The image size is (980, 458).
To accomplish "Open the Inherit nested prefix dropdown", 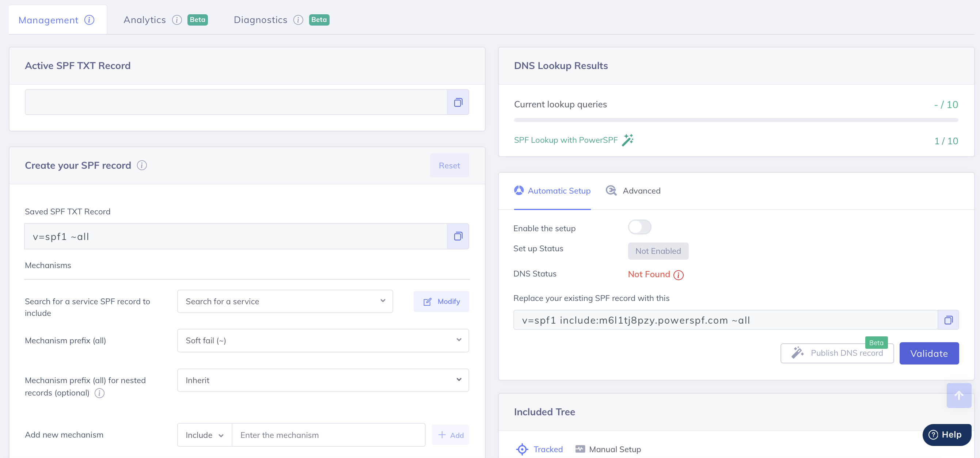I will pos(323,380).
